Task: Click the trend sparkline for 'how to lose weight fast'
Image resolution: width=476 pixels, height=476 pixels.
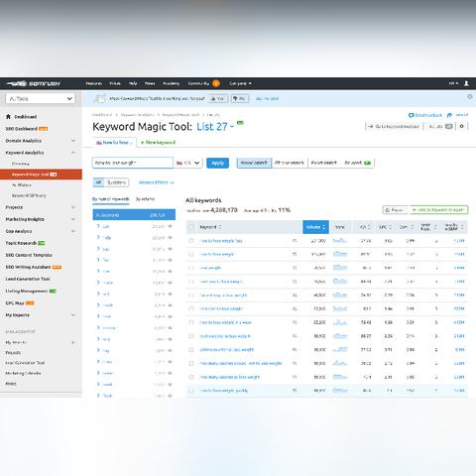Action: 340,241
